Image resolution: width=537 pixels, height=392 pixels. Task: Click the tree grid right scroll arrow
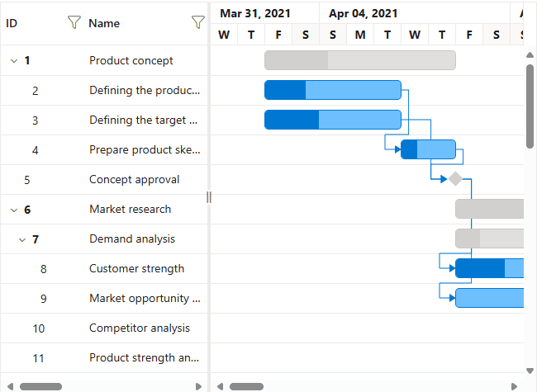[198, 385]
